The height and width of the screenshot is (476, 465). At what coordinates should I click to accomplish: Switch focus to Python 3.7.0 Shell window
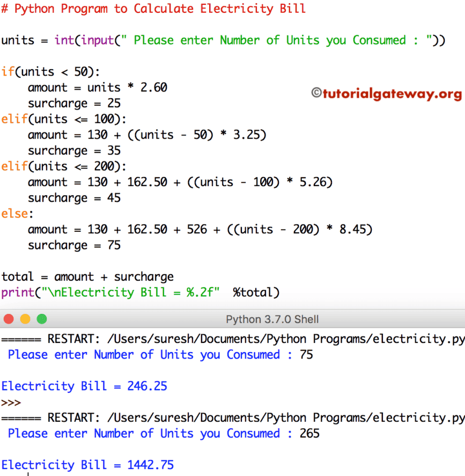tap(272, 318)
